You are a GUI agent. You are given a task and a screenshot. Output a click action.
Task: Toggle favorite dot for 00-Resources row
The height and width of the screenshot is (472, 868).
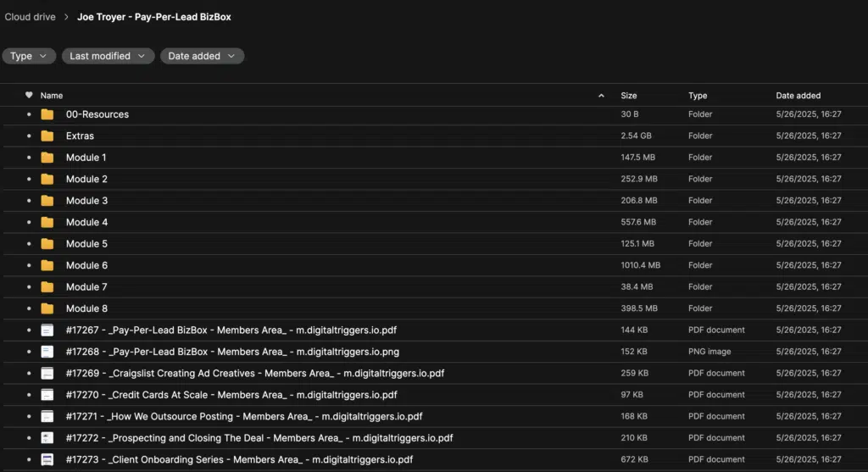click(29, 114)
